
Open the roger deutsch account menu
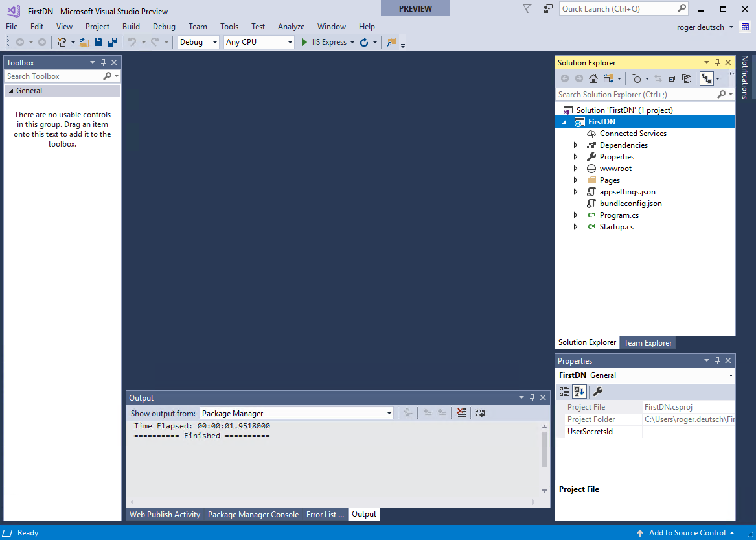[704, 27]
